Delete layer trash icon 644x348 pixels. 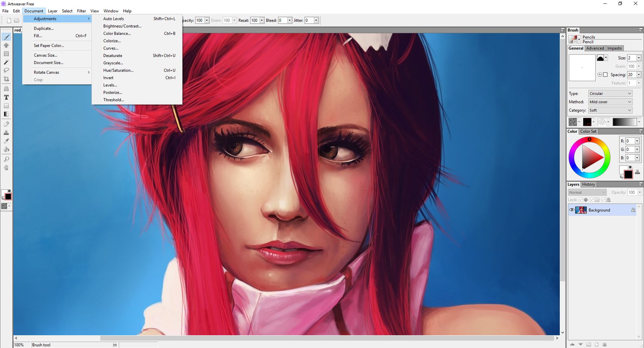[x=604, y=344]
